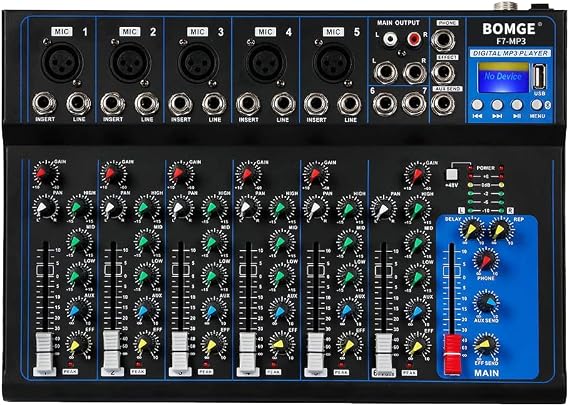Click the PEAK indicator LED on channel 4
569x406 pixels.
click(273, 364)
